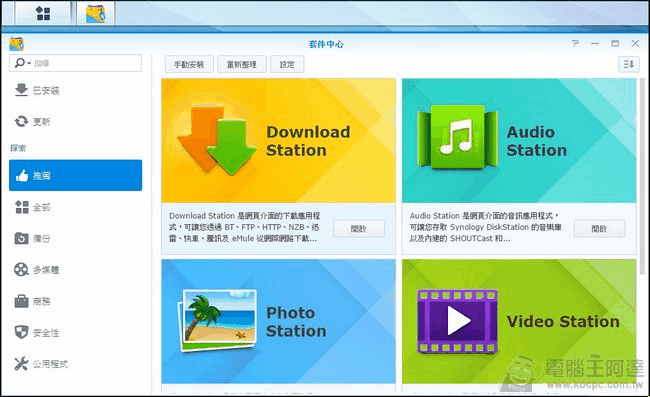Image resolution: width=650 pixels, height=397 pixels.
Task: Click the Audio Station description text
Action: (x=486, y=227)
